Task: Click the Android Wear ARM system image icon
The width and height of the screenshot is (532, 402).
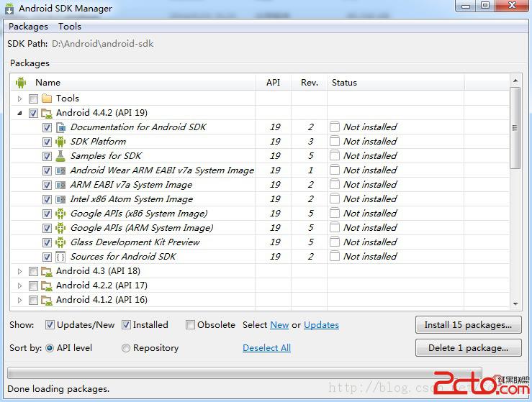Action: (60, 170)
